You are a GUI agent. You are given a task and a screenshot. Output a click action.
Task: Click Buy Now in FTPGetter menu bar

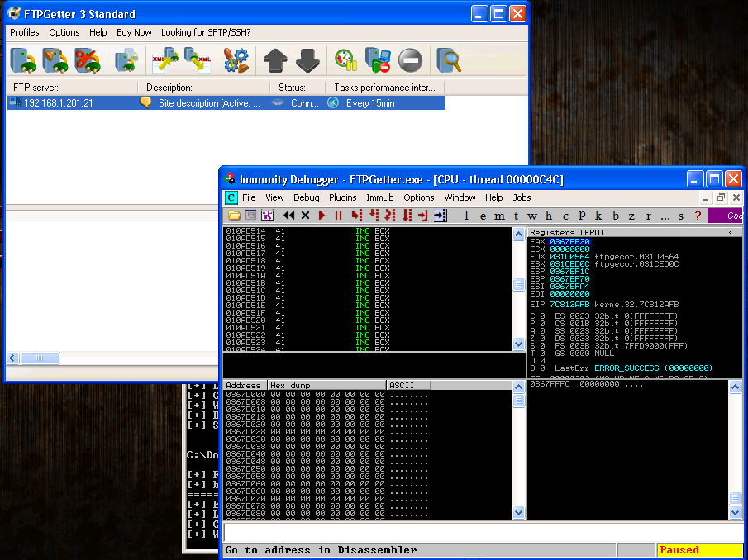pyautogui.click(x=134, y=32)
